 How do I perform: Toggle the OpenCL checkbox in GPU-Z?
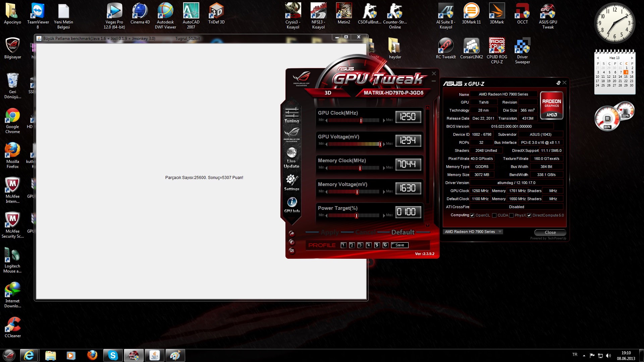pyautogui.click(x=472, y=216)
